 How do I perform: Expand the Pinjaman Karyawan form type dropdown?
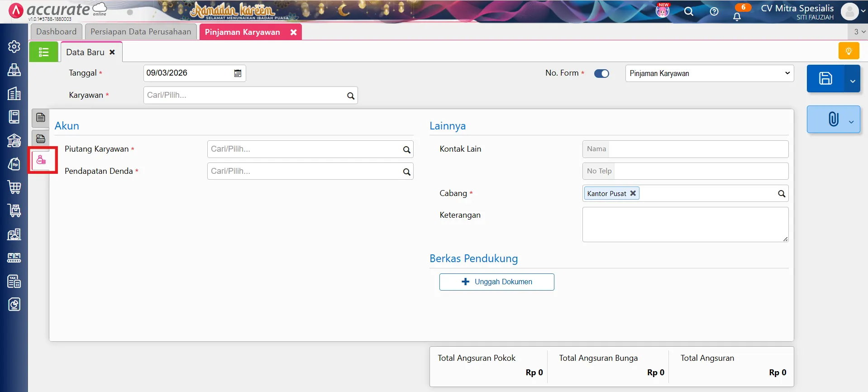[709, 73]
